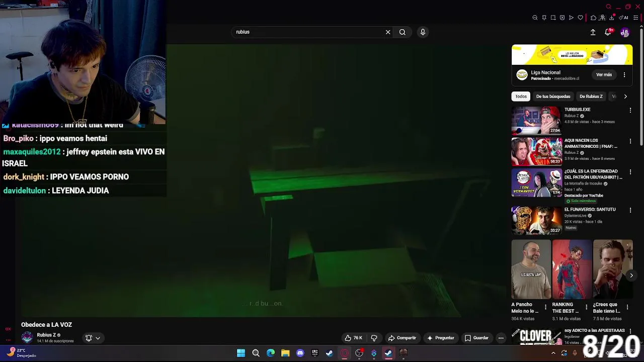Open the account avatar menu
Image resolution: width=644 pixels, height=362 pixels.
pos(625,32)
